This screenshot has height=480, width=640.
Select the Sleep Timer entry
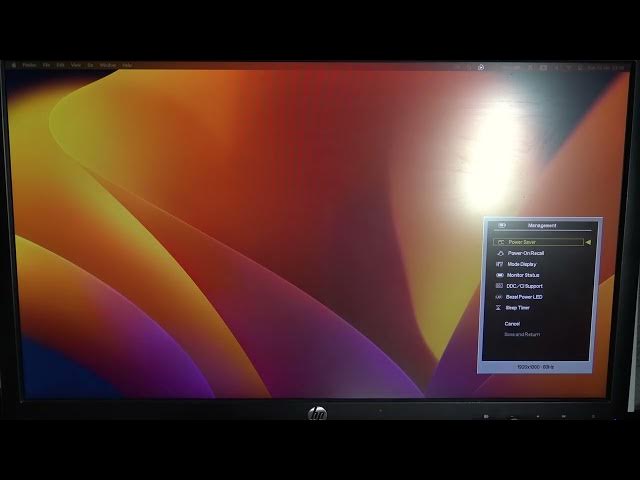pos(518,308)
